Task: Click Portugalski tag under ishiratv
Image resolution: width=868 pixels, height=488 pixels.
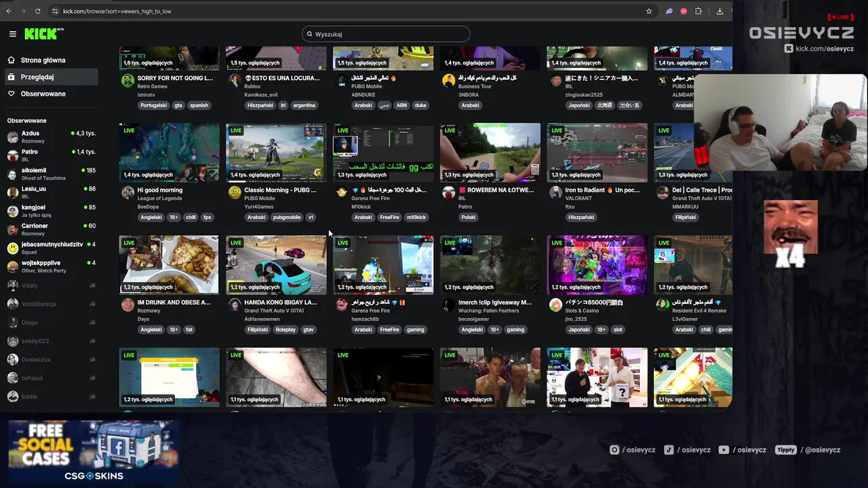Action: click(x=153, y=105)
